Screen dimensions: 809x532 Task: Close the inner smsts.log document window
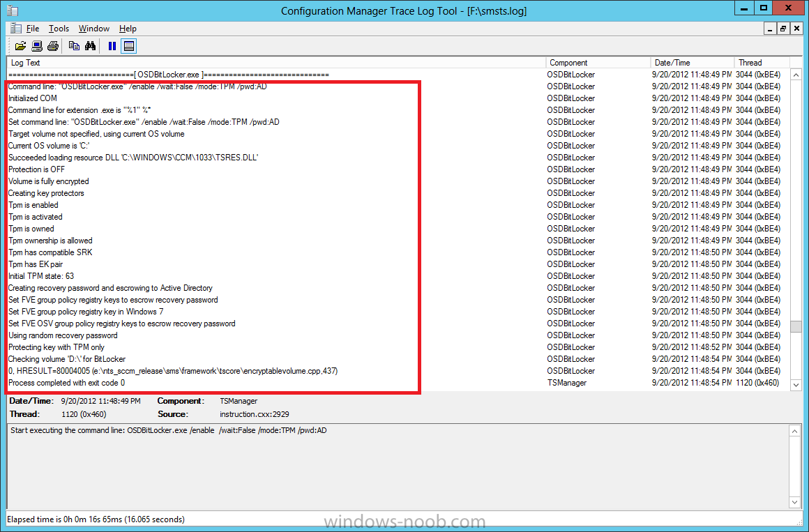pos(796,29)
